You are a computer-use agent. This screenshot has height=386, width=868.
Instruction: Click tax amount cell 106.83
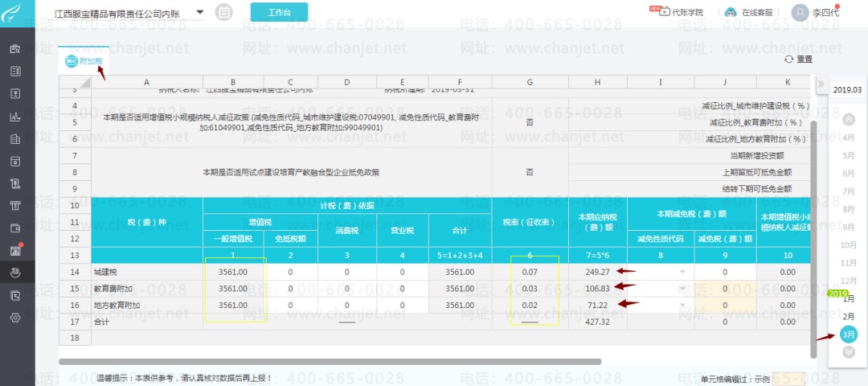598,289
